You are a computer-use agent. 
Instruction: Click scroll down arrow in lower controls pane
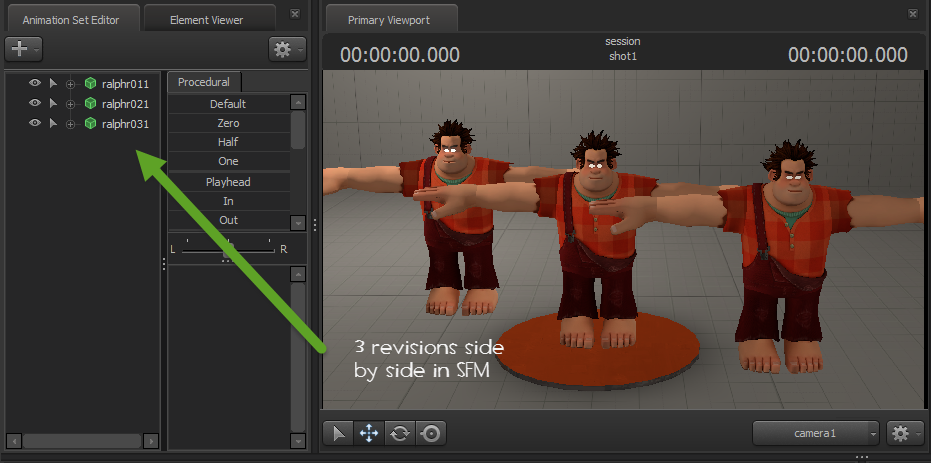pyautogui.click(x=298, y=441)
